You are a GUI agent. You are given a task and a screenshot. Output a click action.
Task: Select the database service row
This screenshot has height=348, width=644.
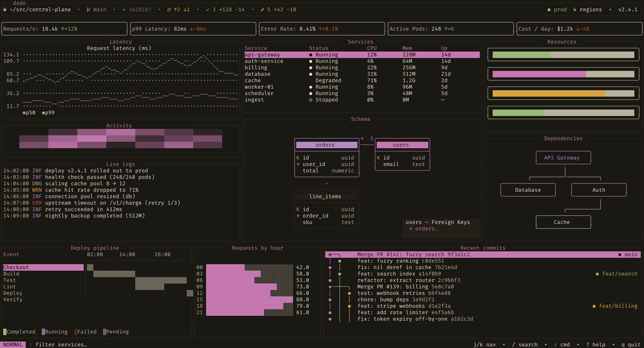pyautogui.click(x=362, y=74)
